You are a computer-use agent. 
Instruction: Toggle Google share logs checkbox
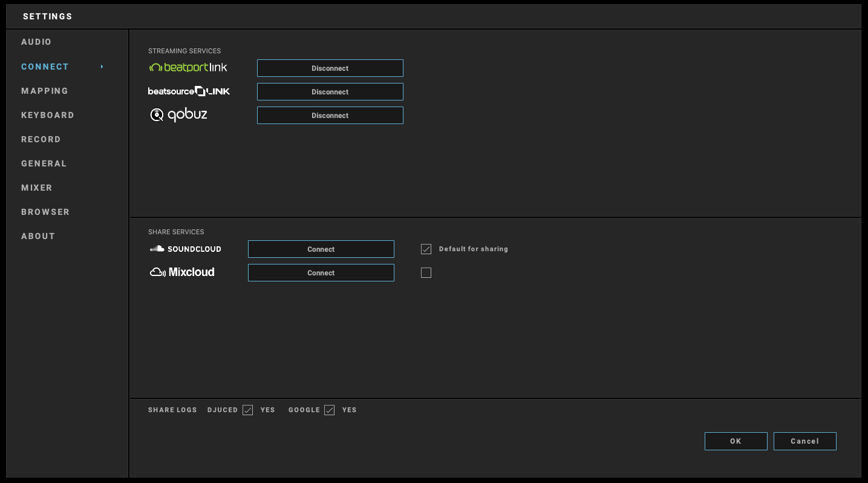click(x=330, y=410)
